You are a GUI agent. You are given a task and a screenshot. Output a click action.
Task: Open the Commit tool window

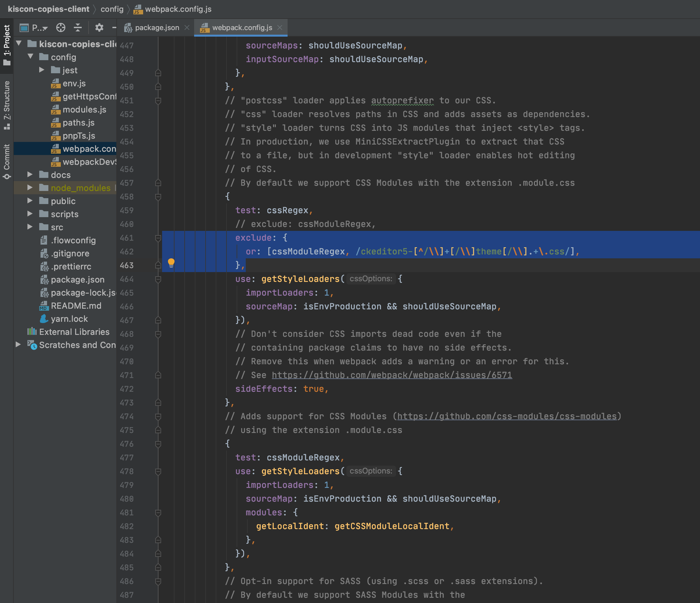pyautogui.click(x=7, y=162)
